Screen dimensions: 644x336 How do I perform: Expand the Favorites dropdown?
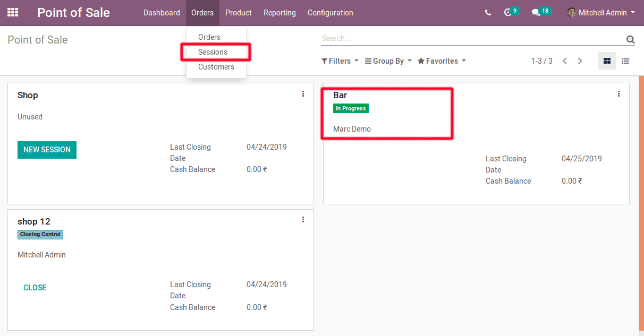[442, 61]
